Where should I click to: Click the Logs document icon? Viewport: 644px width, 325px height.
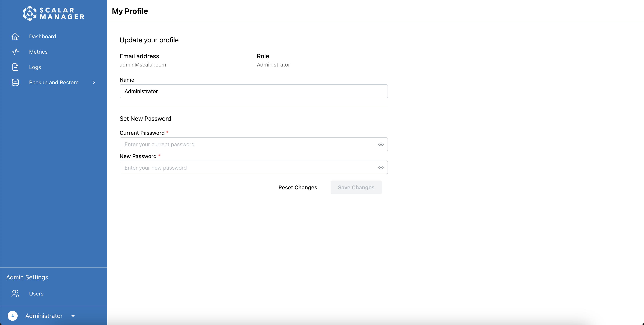[15, 67]
